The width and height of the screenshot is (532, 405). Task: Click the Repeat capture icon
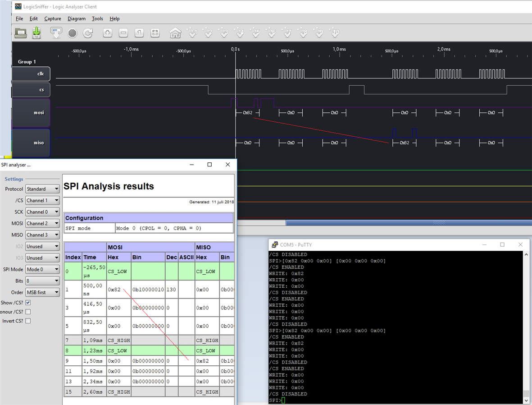coord(88,33)
